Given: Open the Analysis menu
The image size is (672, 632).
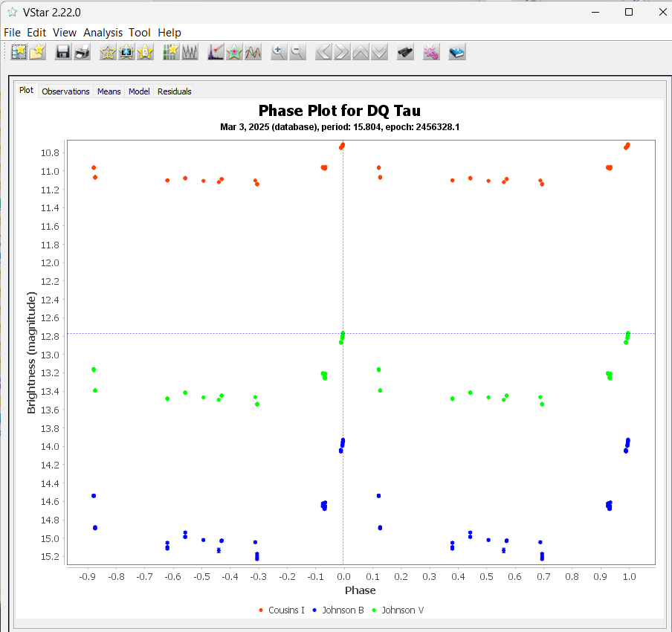Looking at the screenshot, I should coord(103,33).
